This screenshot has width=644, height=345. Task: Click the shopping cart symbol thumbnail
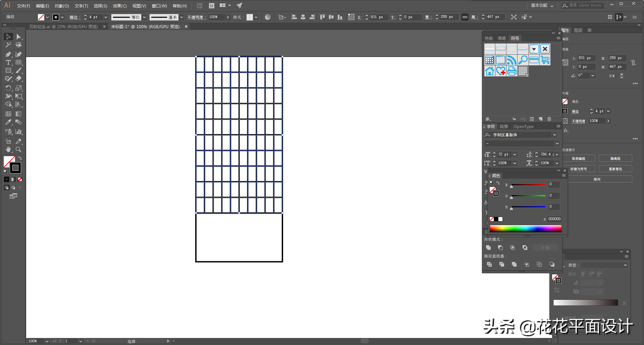tap(545, 60)
